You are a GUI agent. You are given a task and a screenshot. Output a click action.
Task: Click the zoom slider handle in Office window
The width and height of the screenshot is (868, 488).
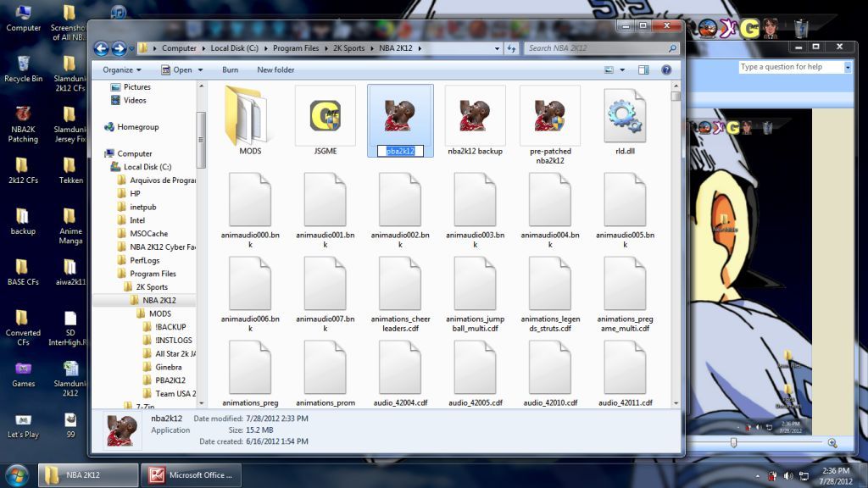tap(733, 442)
